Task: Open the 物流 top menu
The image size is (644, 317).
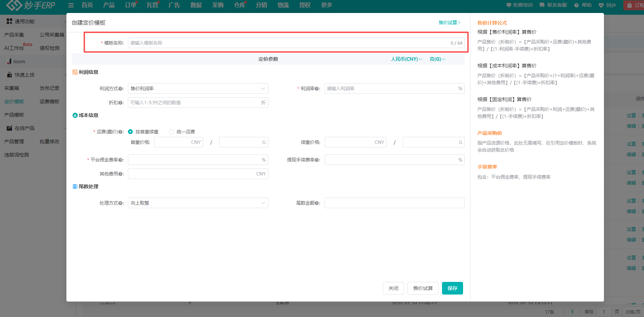Action: click(283, 5)
